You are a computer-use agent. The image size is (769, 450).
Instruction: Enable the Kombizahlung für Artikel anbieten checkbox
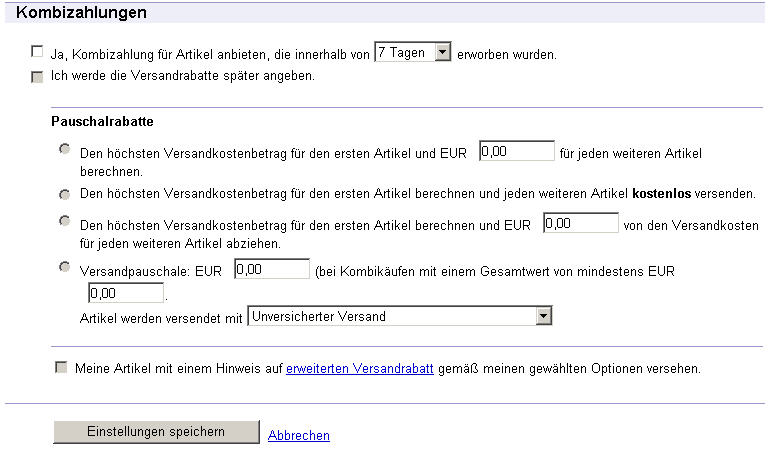38,51
